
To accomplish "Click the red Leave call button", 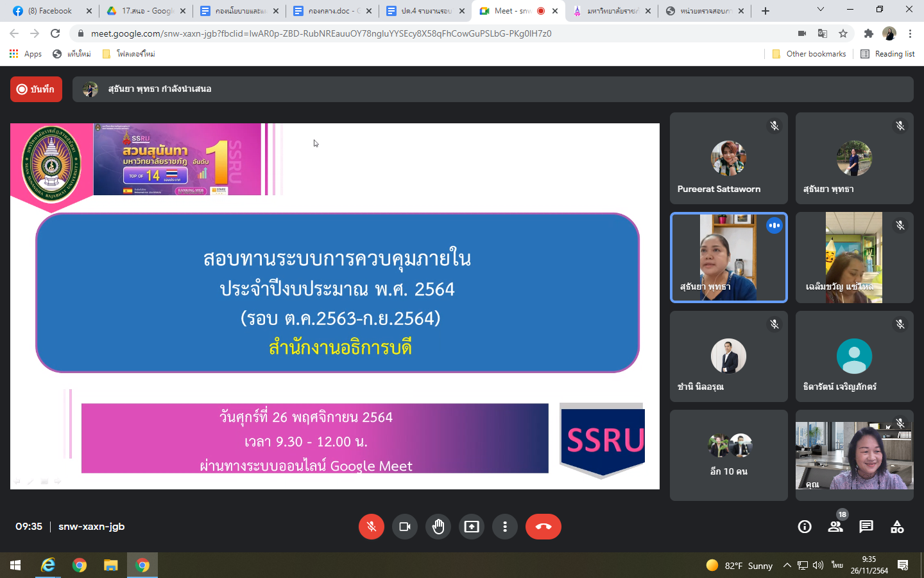I will 543,527.
